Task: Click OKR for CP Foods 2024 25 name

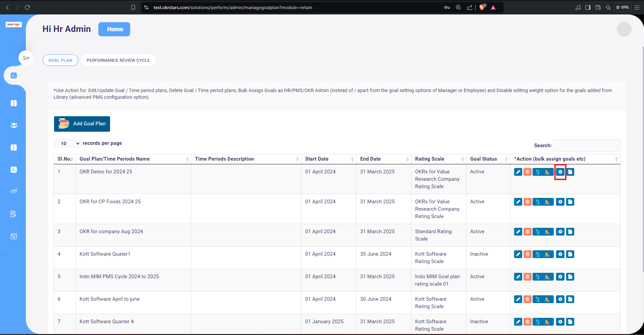Action: 110,202
